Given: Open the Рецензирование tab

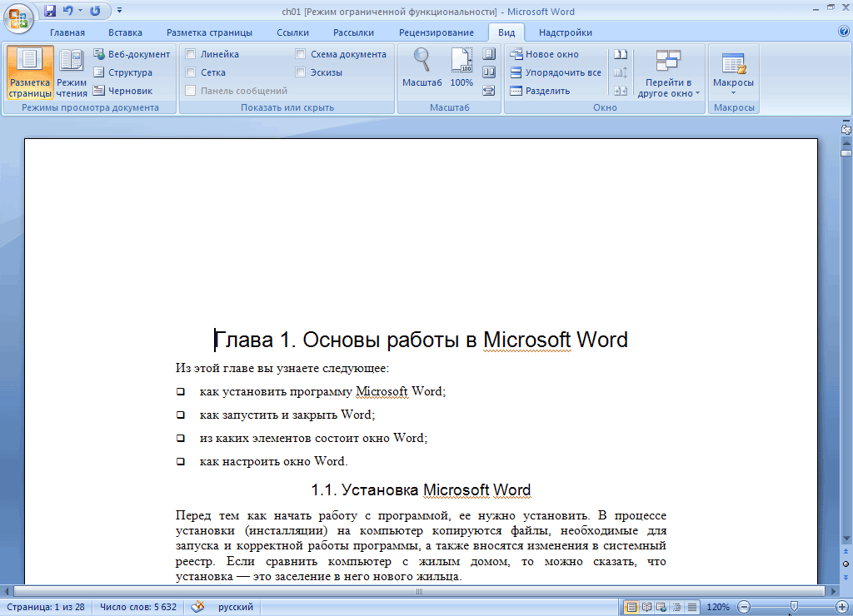Looking at the screenshot, I should pyautogui.click(x=436, y=32).
